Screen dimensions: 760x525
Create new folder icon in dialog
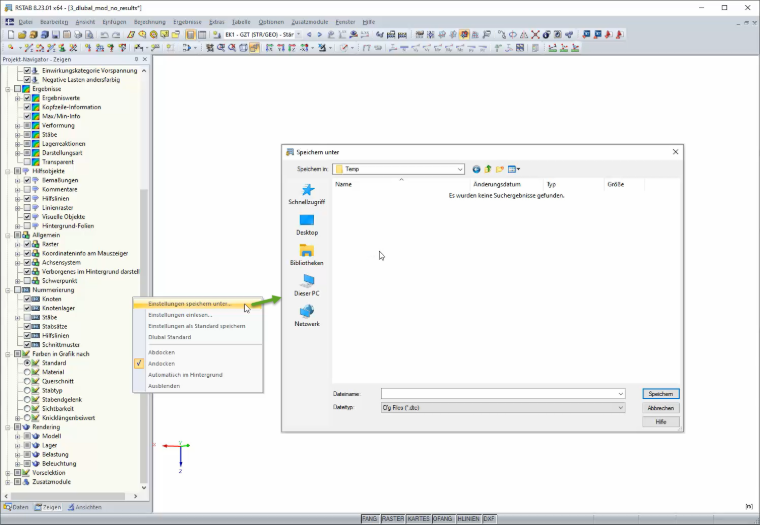click(500, 169)
